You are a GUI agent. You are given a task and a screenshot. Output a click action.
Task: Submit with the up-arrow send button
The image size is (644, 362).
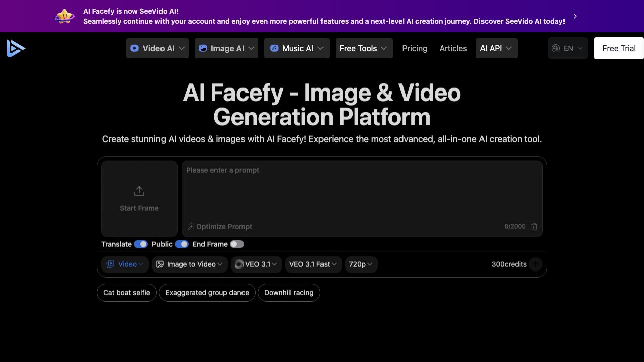coord(536,264)
